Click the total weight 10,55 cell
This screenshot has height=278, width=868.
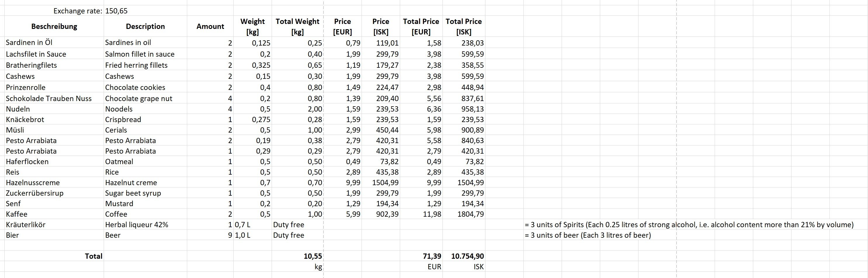coord(297,256)
